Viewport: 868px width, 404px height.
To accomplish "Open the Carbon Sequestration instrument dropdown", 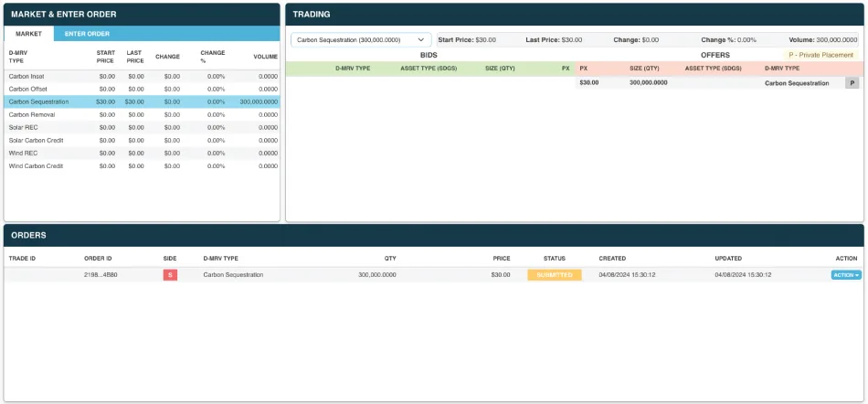I will 361,40.
